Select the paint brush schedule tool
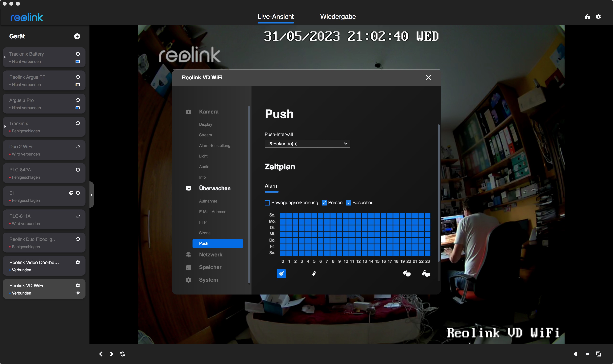The height and width of the screenshot is (364, 613). click(x=281, y=273)
